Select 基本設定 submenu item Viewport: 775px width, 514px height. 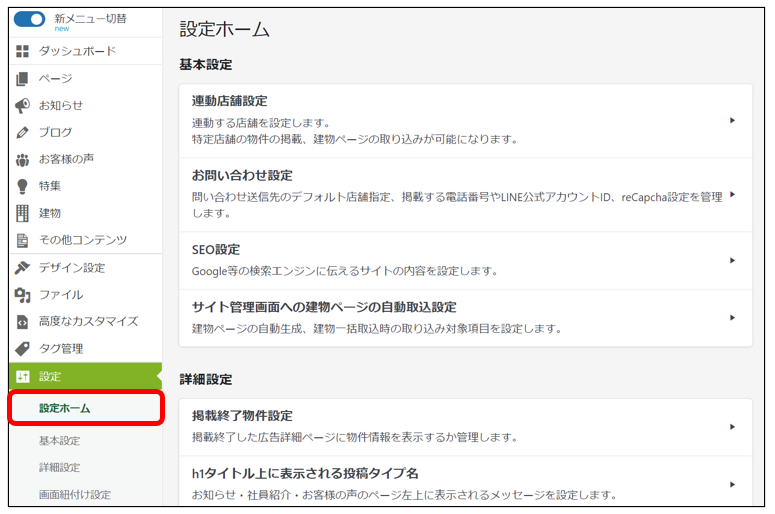coord(60,441)
